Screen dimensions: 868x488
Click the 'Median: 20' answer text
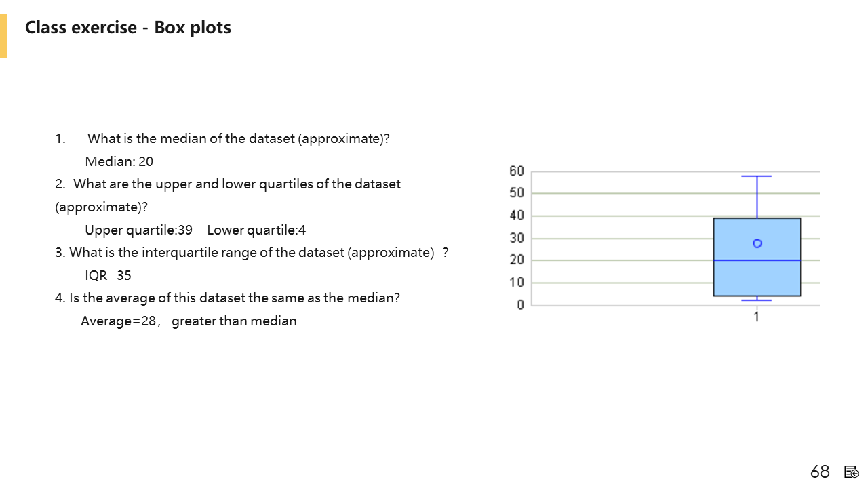click(x=119, y=161)
